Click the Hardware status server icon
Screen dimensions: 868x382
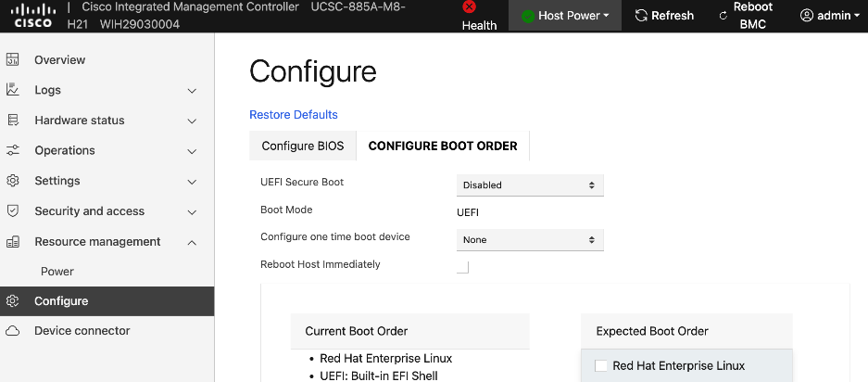13,121
